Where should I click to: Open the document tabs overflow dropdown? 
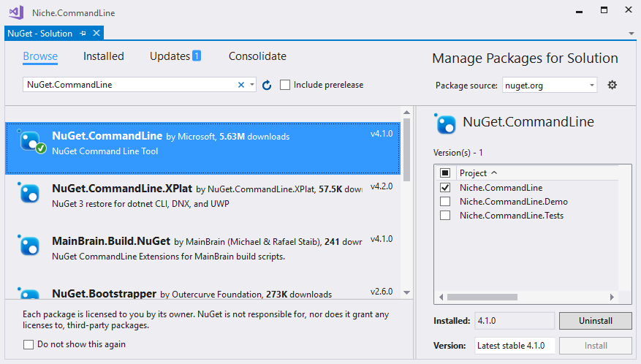631,34
